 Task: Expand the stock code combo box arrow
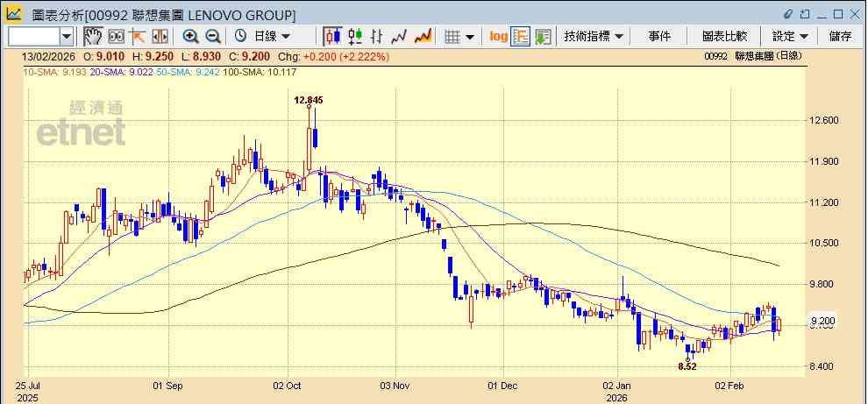67,37
